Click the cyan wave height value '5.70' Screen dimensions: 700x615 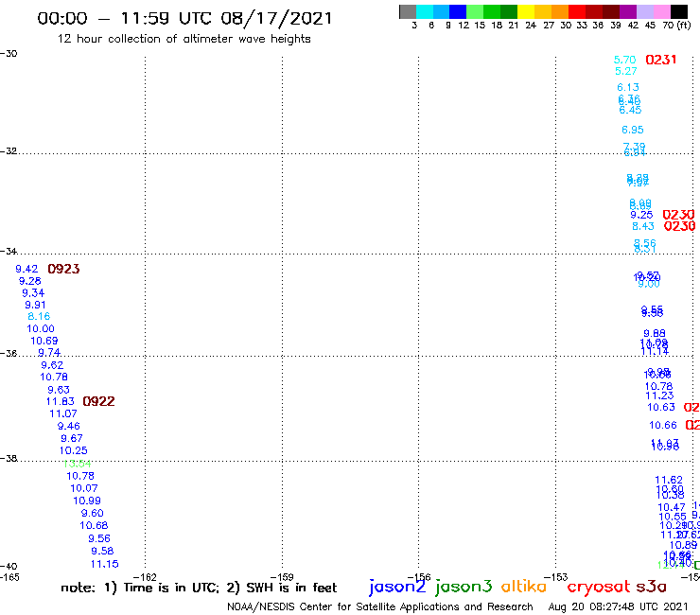pos(624,60)
